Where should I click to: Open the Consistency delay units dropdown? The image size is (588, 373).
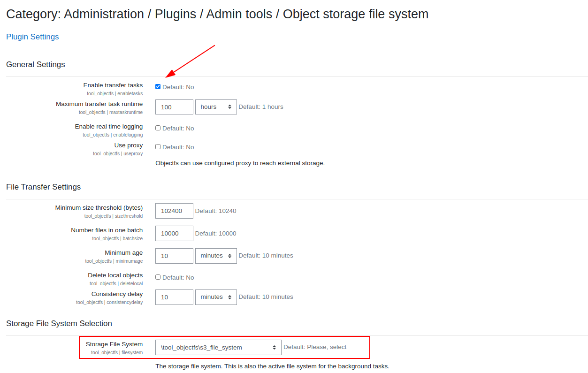coord(216,297)
